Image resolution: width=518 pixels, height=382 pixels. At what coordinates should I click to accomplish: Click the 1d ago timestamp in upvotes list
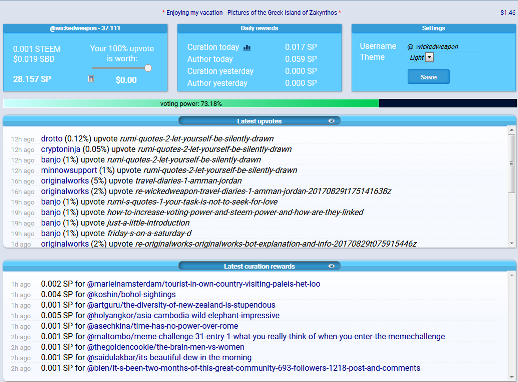click(x=21, y=244)
